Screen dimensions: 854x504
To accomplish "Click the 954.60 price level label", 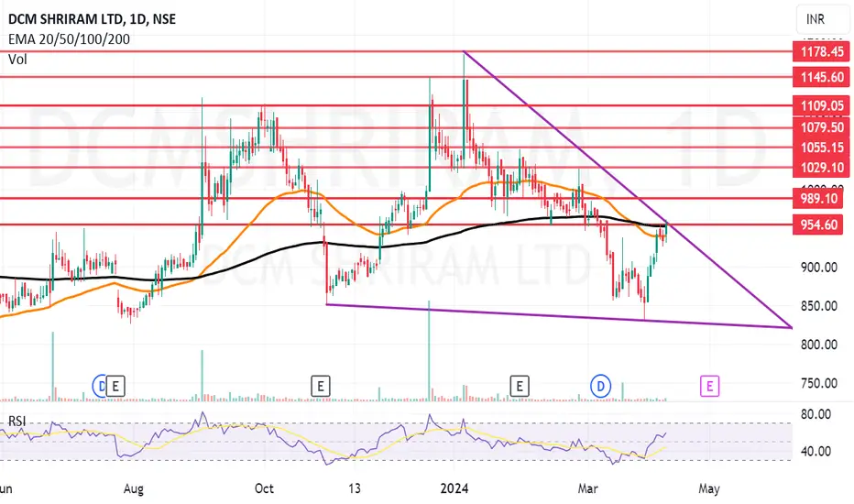I will tap(818, 225).
